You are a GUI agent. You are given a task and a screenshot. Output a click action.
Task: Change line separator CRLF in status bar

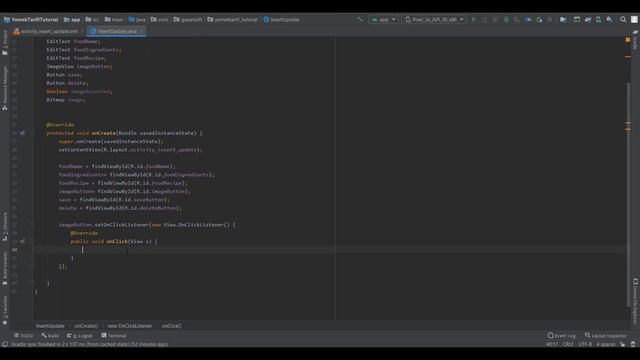(568, 344)
